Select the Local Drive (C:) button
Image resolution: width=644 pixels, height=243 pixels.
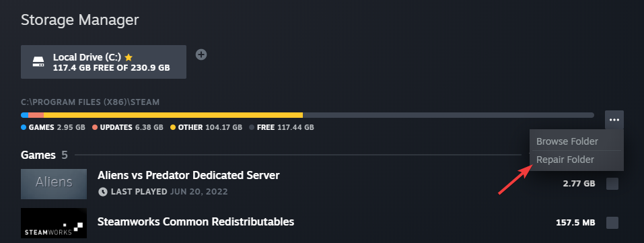(x=104, y=62)
